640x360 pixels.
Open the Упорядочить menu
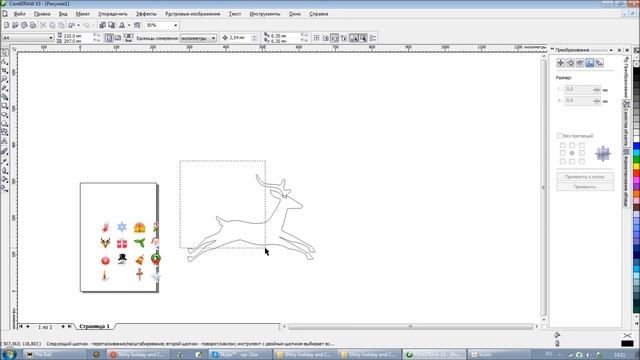(x=113, y=14)
